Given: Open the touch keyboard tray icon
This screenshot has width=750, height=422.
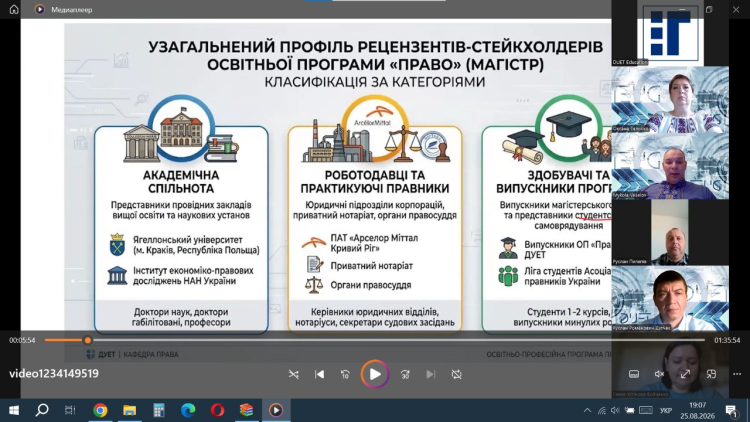Looking at the screenshot, I should (x=646, y=411).
